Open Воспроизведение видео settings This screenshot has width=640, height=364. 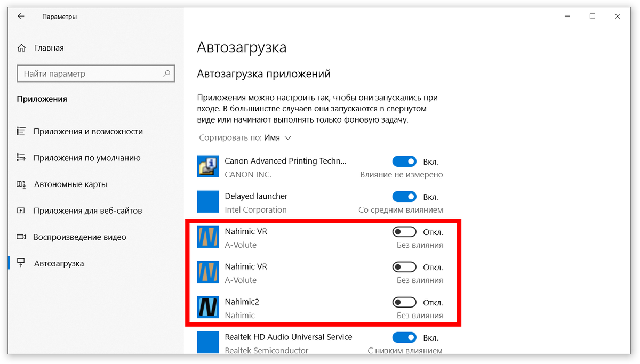80,237
